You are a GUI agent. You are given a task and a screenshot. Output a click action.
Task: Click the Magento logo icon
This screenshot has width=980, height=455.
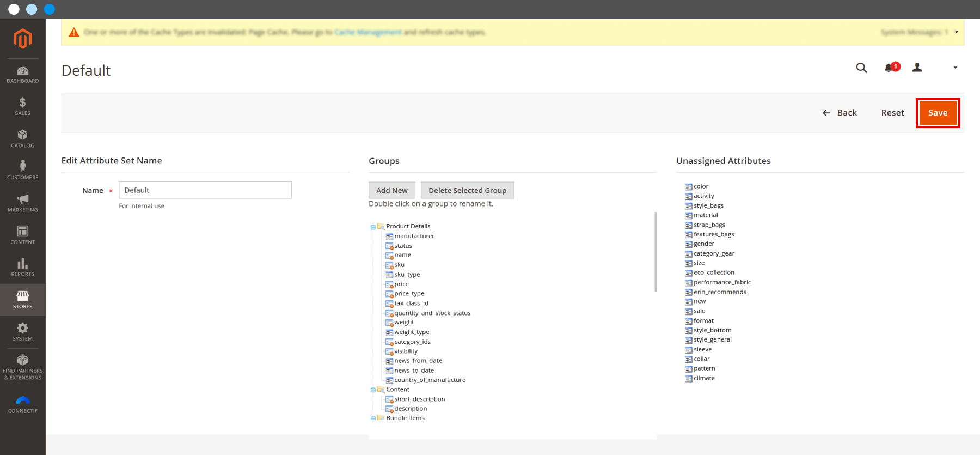(23, 39)
